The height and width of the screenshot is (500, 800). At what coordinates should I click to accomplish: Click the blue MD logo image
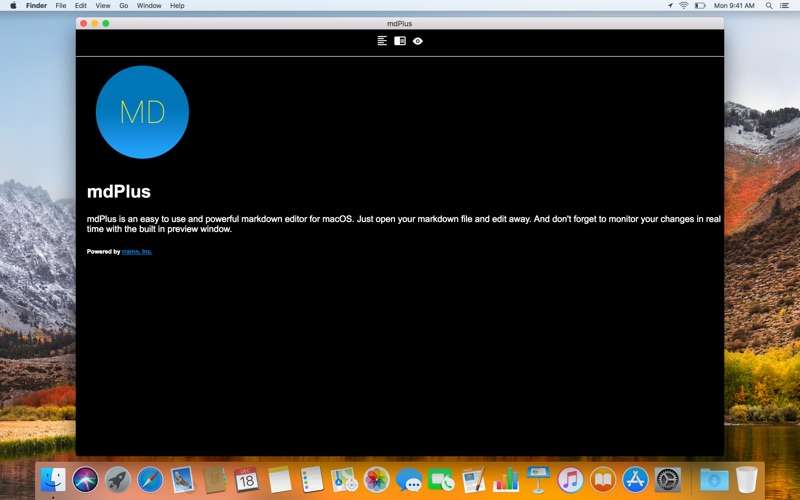pyautogui.click(x=142, y=112)
